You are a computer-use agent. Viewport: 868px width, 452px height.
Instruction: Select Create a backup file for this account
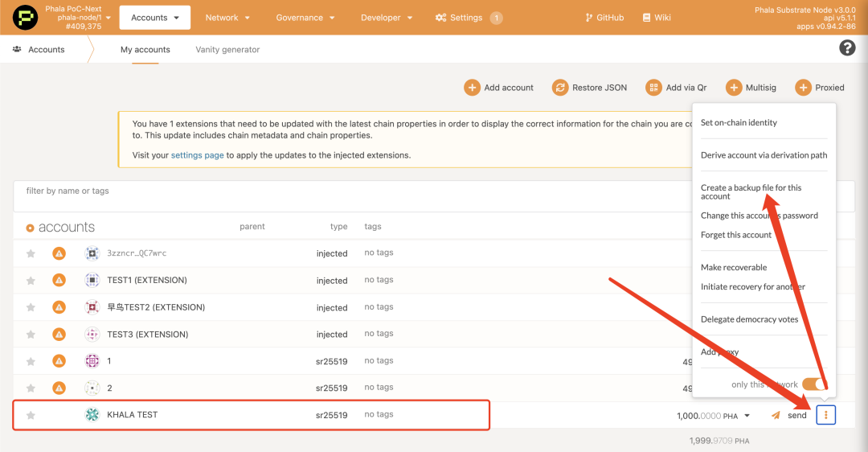click(751, 191)
